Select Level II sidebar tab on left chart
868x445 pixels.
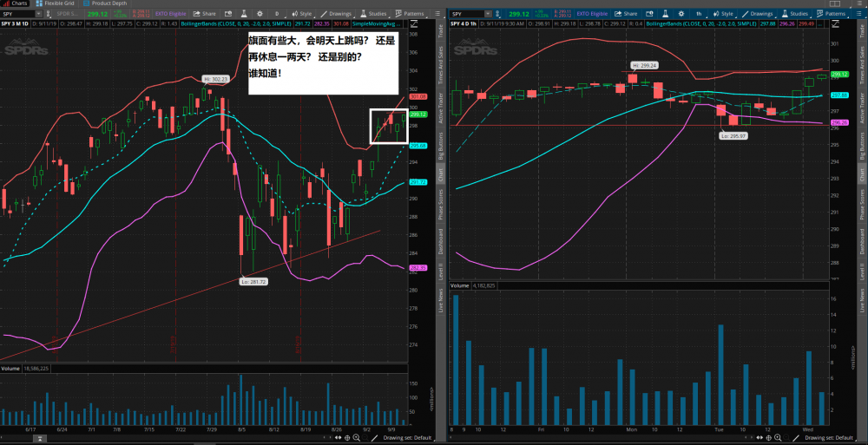[441, 272]
